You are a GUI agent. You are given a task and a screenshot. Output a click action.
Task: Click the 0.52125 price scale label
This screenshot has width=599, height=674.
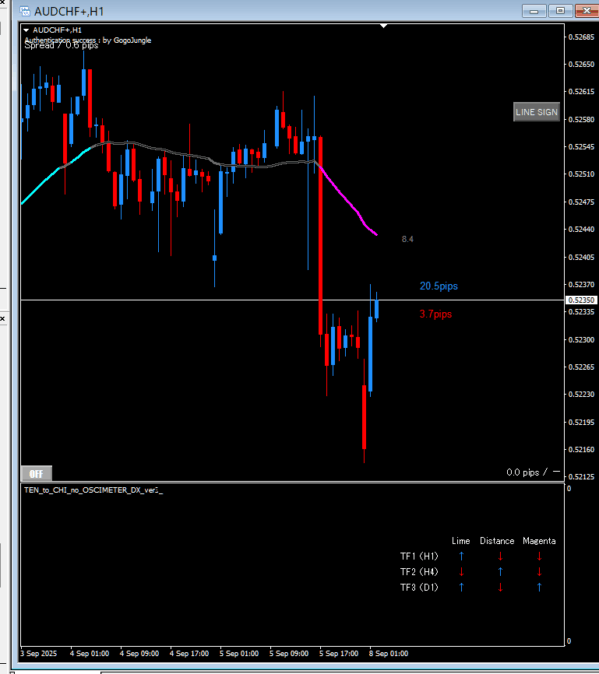(x=581, y=477)
